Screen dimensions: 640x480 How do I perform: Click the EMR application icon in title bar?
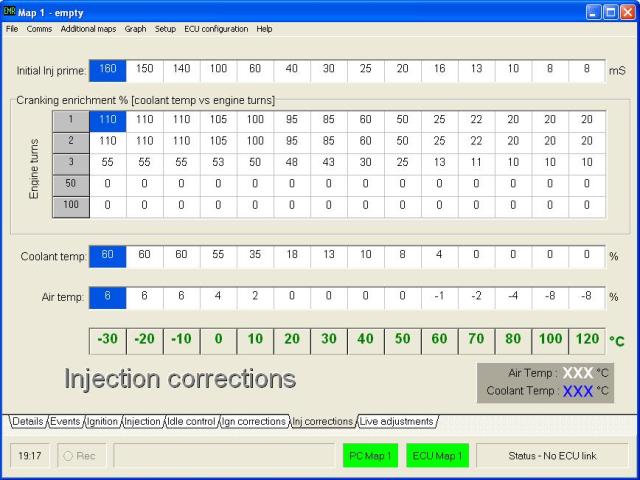[x=10, y=10]
